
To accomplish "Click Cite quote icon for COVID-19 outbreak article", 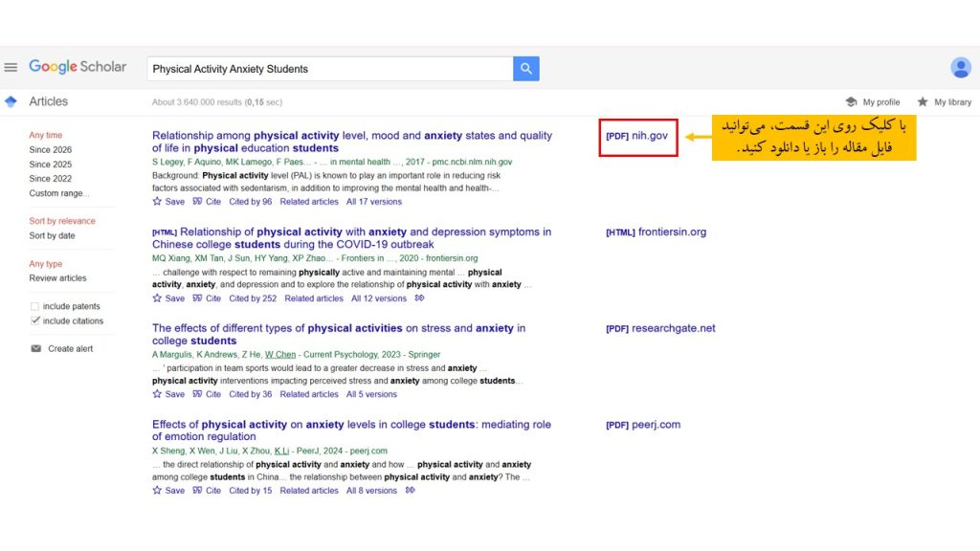I will pyautogui.click(x=197, y=298).
